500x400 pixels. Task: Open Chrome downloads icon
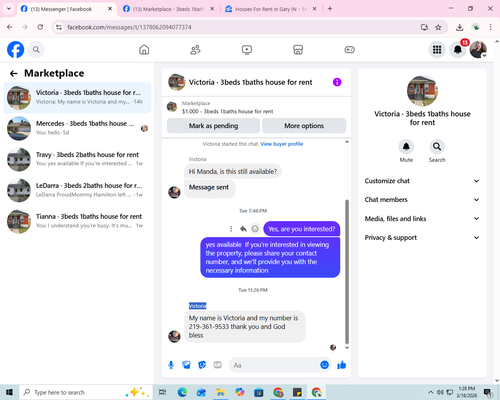click(460, 27)
